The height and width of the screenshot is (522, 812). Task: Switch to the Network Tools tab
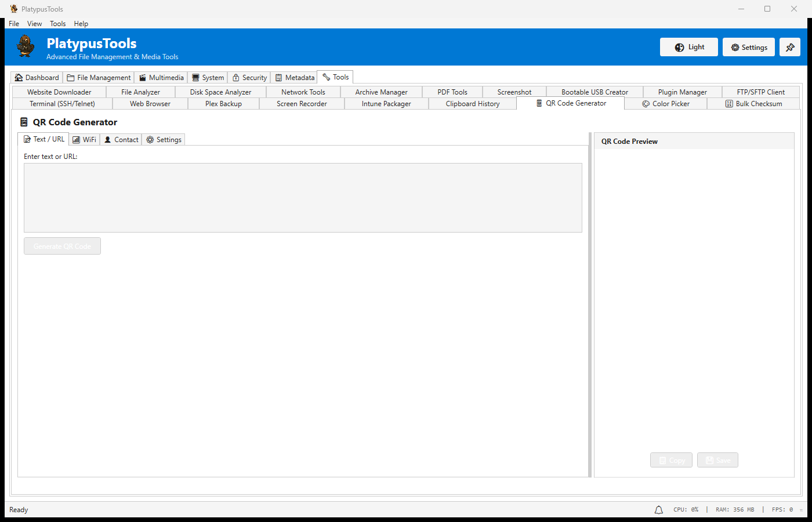(x=303, y=92)
